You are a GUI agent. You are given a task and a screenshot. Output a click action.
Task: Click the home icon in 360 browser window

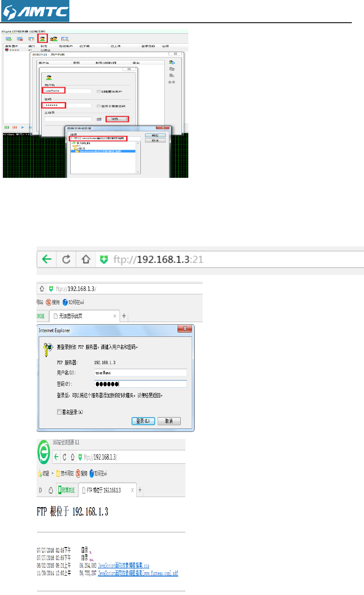(x=72, y=457)
